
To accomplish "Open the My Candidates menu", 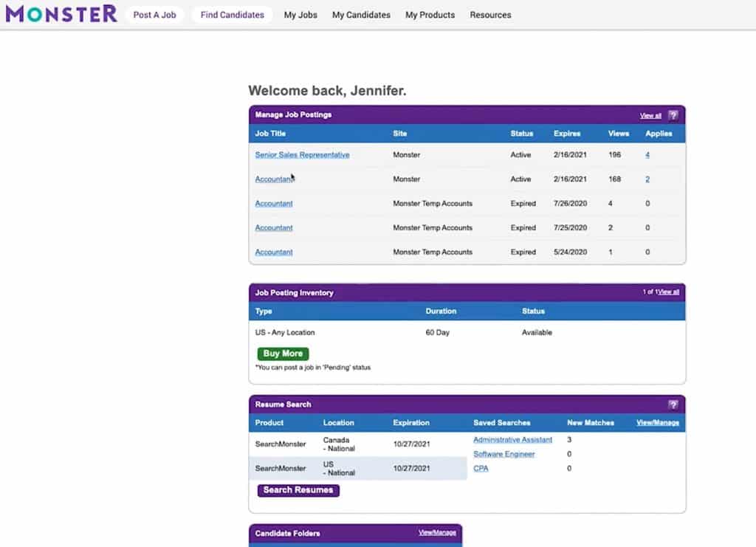I will [361, 15].
